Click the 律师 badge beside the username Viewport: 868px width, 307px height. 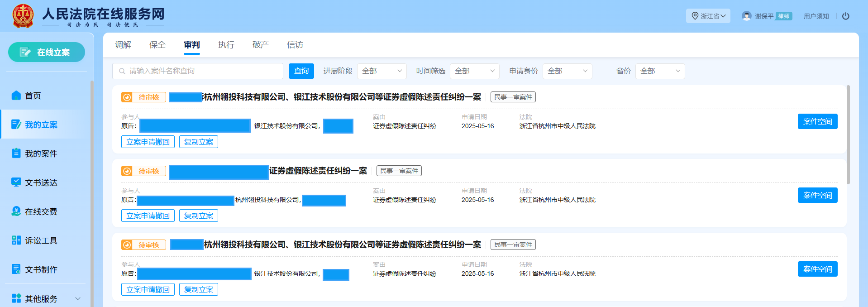point(784,16)
